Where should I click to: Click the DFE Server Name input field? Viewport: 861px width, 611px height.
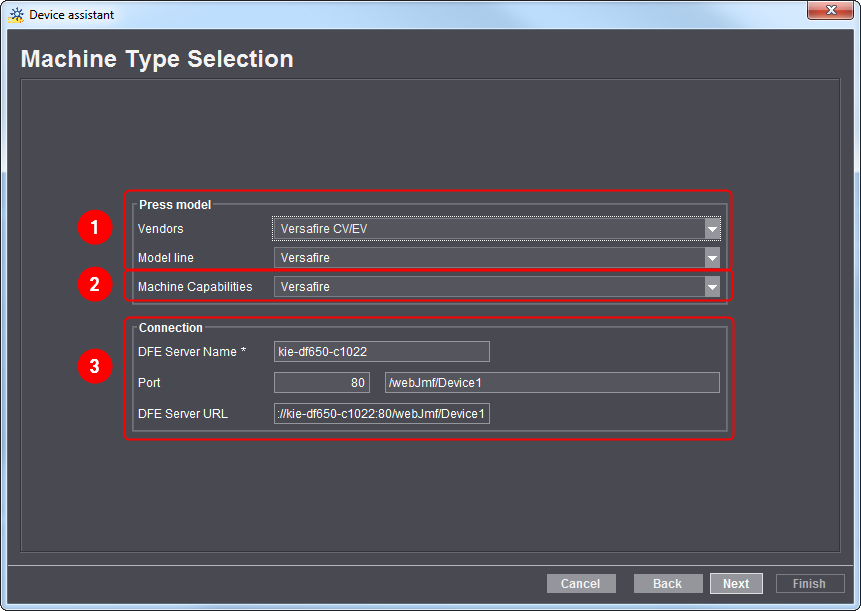click(381, 351)
